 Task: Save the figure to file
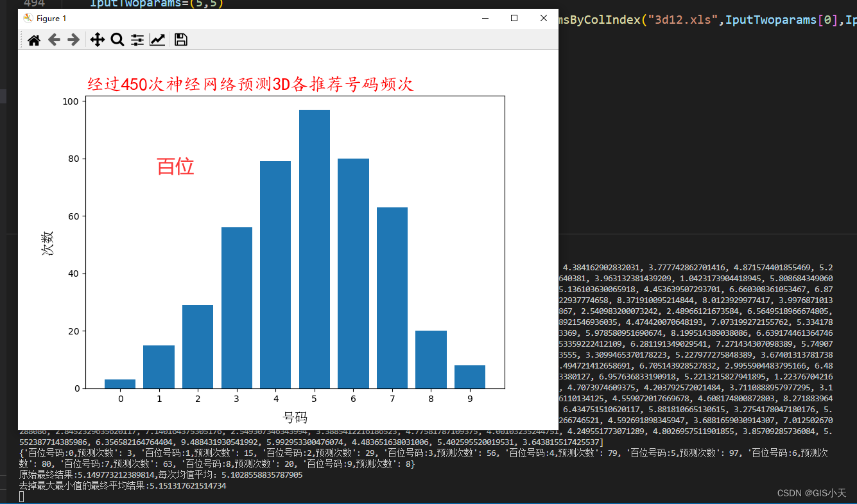click(x=181, y=40)
